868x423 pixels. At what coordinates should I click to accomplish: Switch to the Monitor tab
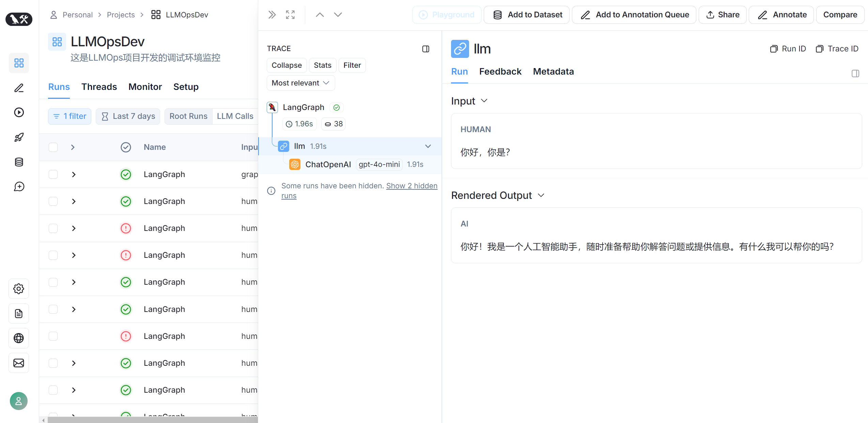point(145,87)
